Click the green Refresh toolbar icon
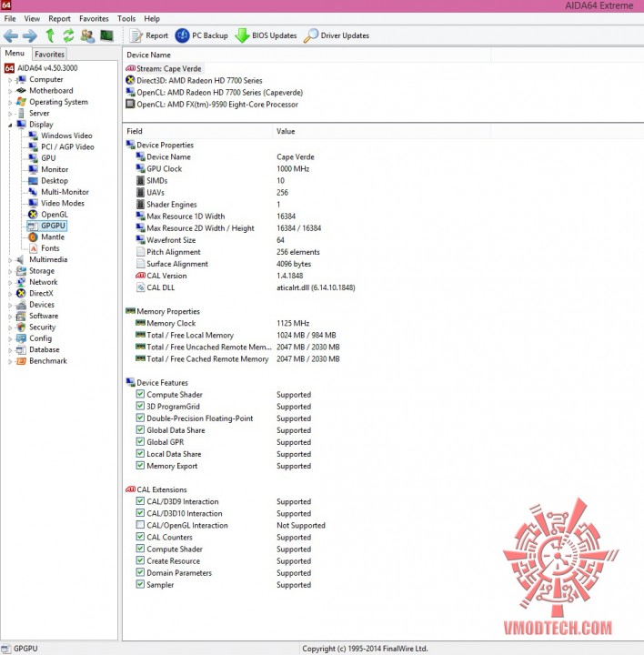The width and height of the screenshot is (644, 655). [68, 35]
